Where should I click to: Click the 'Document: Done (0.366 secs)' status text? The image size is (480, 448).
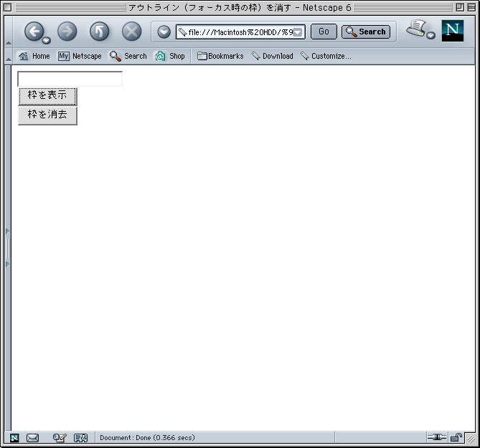click(147, 437)
